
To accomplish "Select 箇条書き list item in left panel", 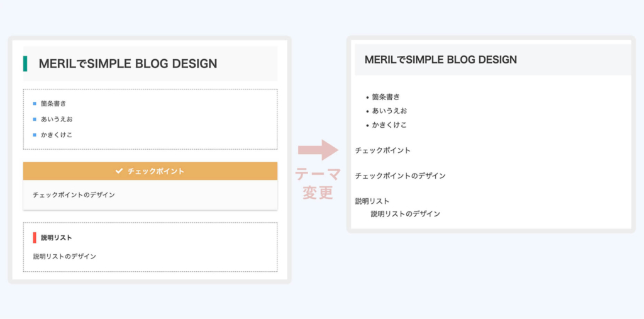I will tap(53, 104).
